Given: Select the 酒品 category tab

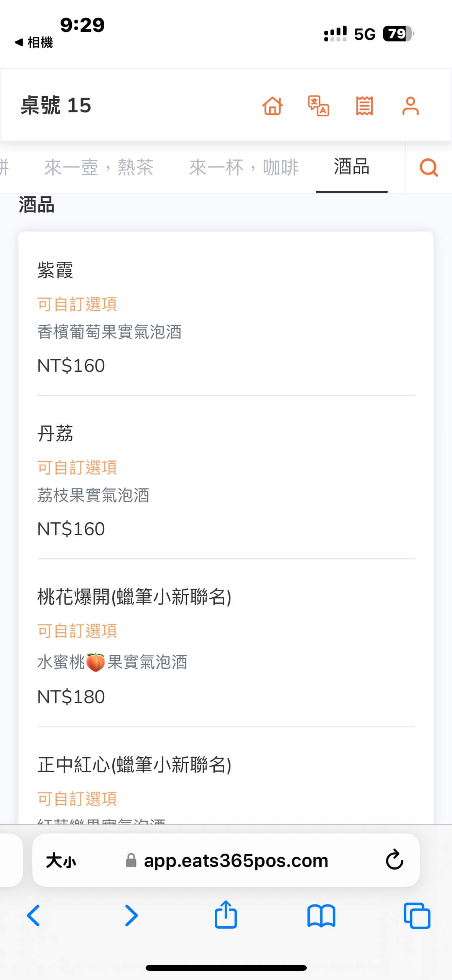Looking at the screenshot, I should click(352, 167).
